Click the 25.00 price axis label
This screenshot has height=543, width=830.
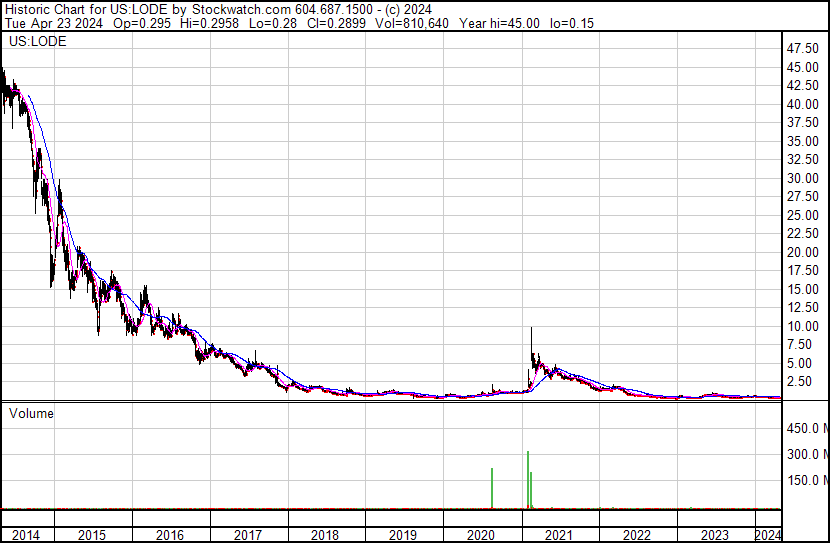point(804,216)
